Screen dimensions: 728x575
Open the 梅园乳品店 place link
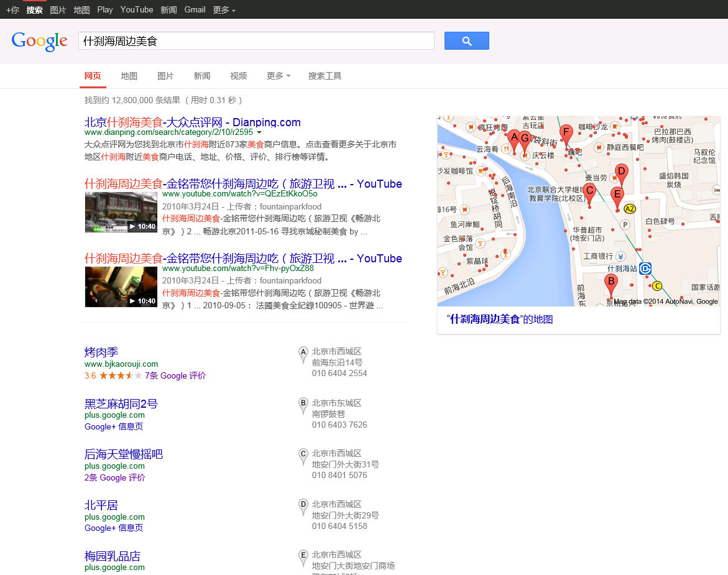click(x=113, y=556)
